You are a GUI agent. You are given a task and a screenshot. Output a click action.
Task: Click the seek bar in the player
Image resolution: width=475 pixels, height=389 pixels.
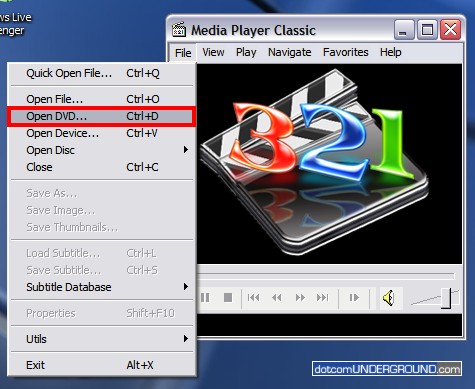[326, 276]
